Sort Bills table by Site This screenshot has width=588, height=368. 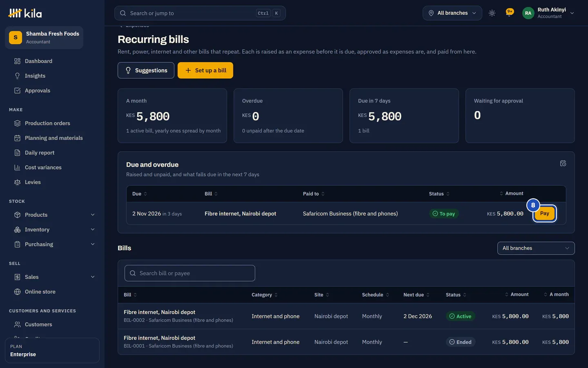point(322,295)
